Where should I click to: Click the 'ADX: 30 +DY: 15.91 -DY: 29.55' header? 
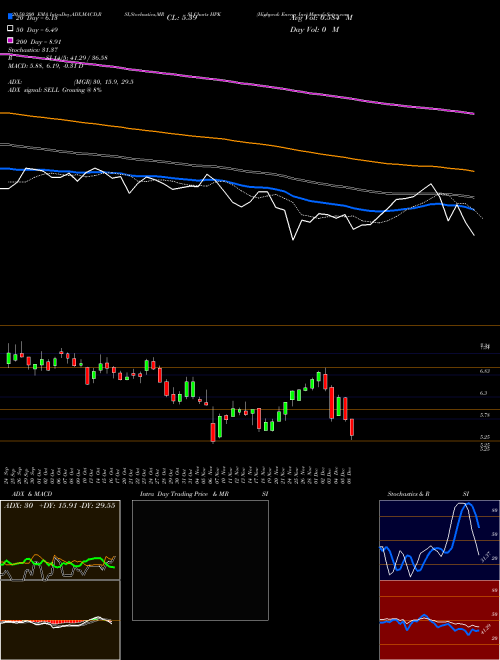click(60, 506)
